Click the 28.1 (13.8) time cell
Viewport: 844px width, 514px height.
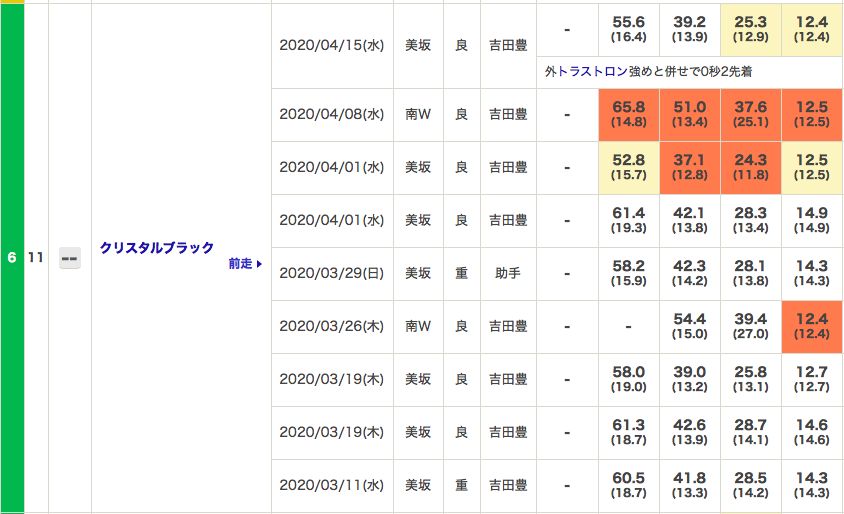[x=751, y=273]
